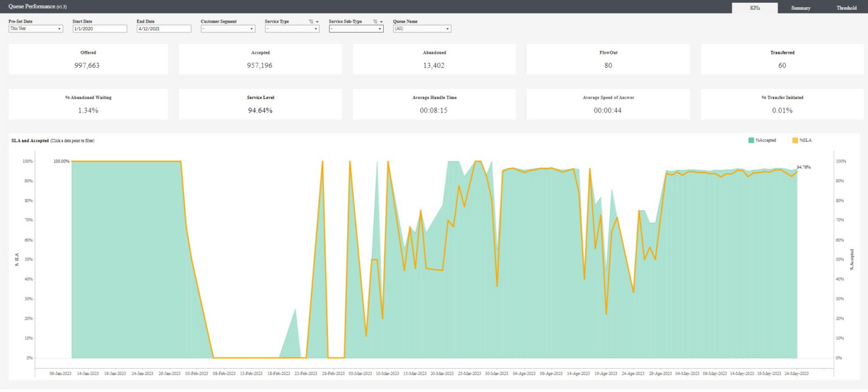Select the Offered KPI card
This screenshot has width=868, height=392.
[x=88, y=59]
